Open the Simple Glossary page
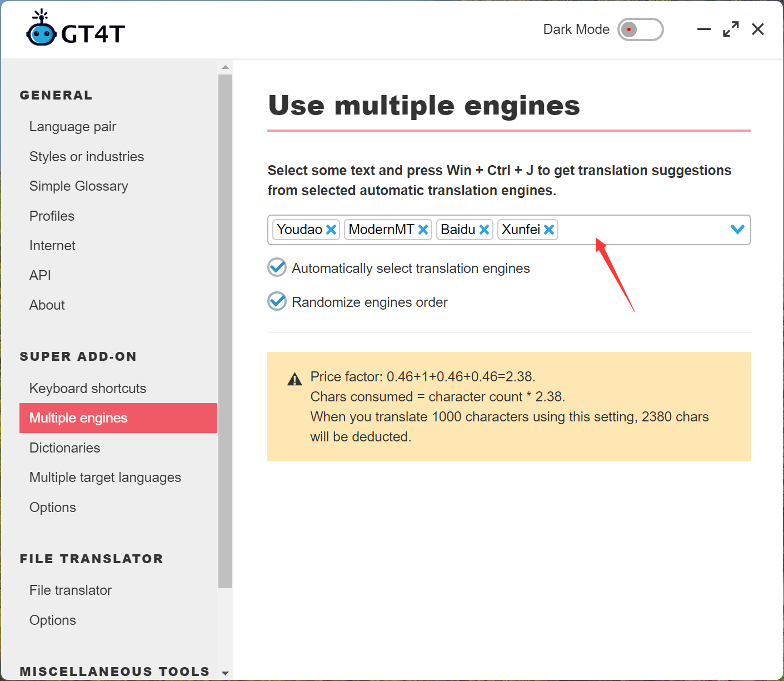 [x=79, y=186]
